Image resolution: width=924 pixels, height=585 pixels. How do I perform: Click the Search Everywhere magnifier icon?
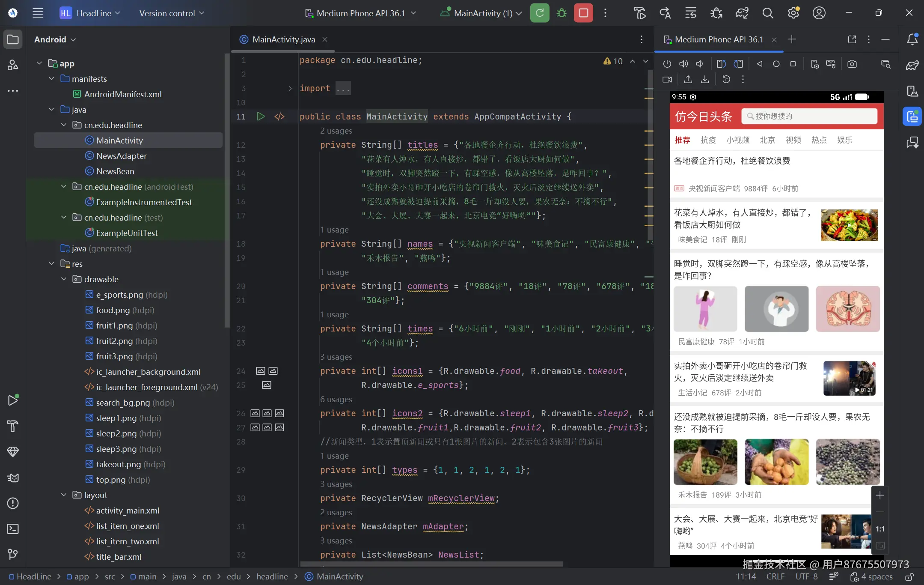click(x=768, y=13)
